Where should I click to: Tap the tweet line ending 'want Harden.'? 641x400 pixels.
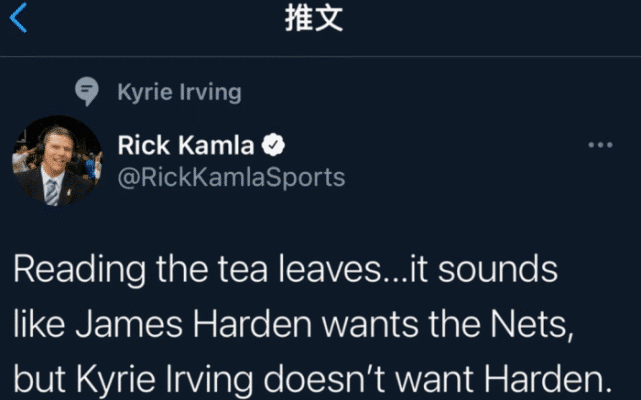pos(313,380)
